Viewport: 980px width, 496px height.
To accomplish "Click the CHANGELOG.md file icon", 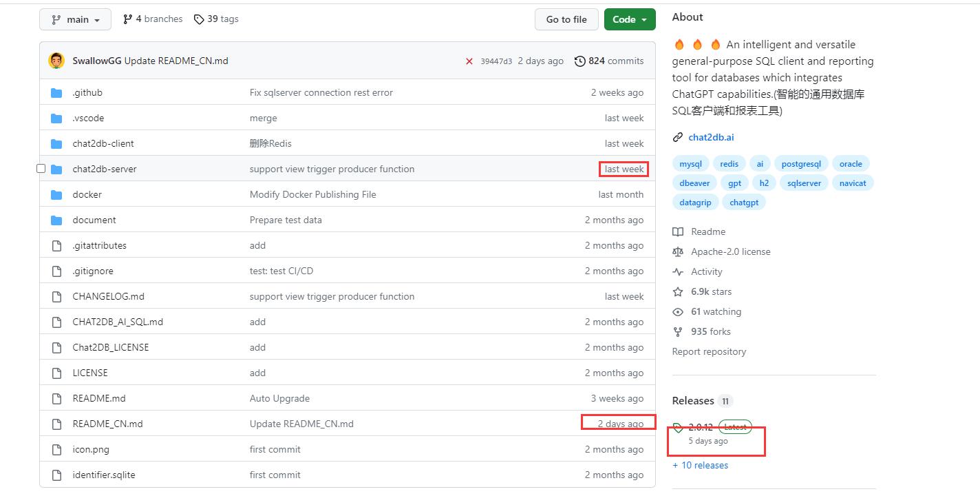I will click(x=56, y=296).
